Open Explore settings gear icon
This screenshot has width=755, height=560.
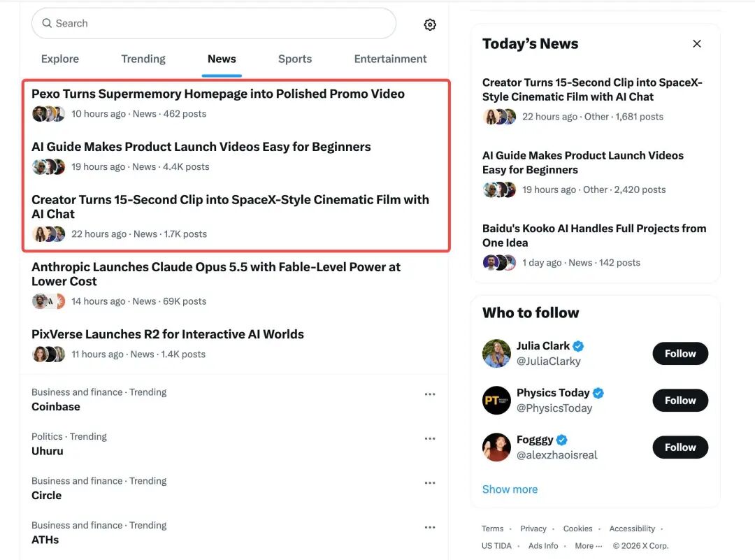click(x=430, y=24)
